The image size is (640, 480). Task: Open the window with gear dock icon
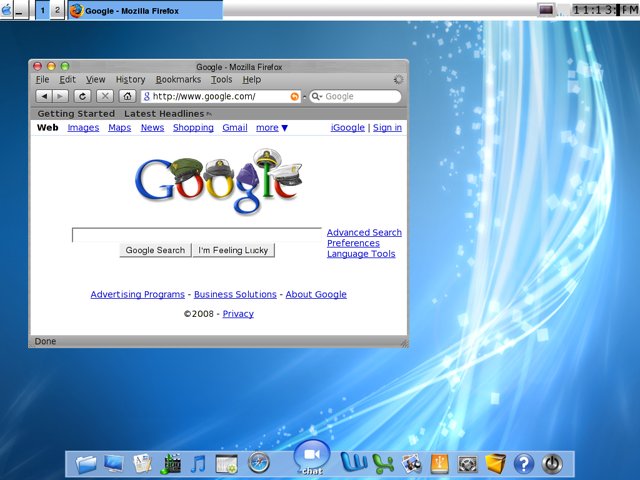227,464
